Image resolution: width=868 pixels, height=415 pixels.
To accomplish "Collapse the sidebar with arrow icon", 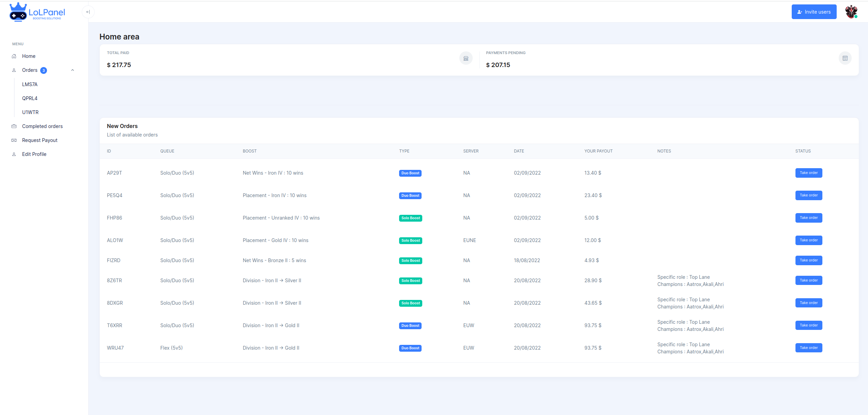I will click(x=88, y=12).
